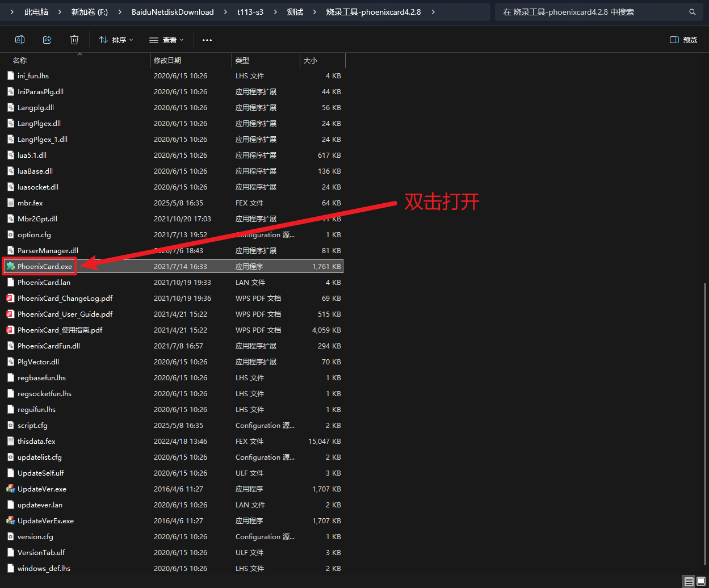The width and height of the screenshot is (709, 588).
Task: Select version.cfg file icon
Action: [x=10, y=536]
